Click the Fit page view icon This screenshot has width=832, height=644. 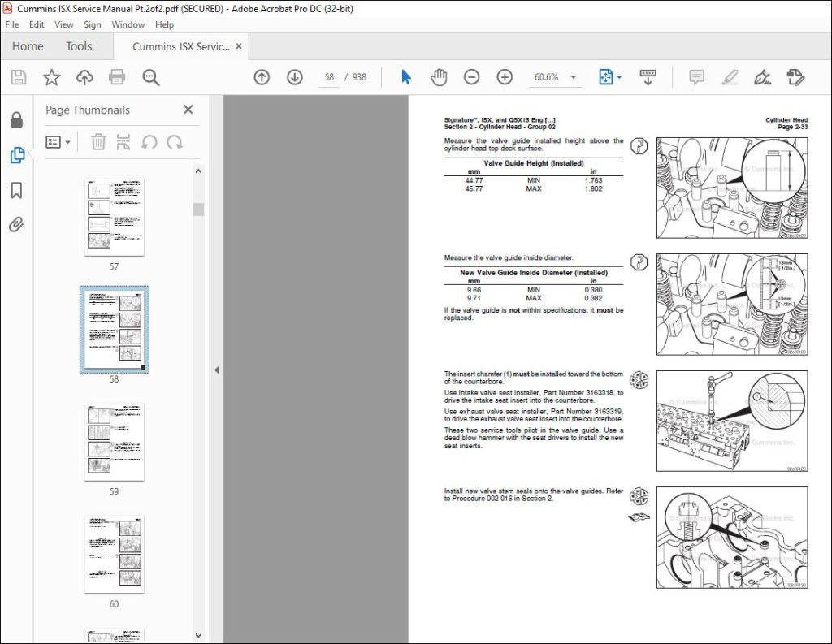(x=606, y=77)
